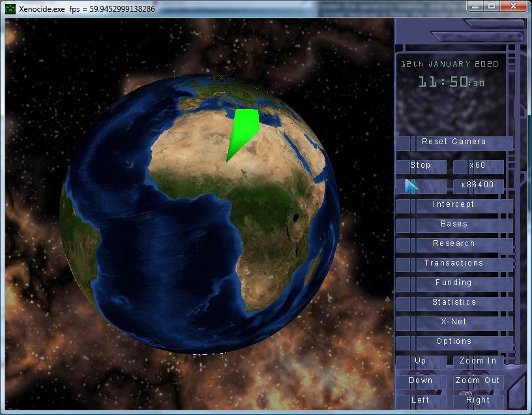Close the Xenocide window
Viewport: 532px width, 415px height.
pyautogui.click(x=513, y=6)
